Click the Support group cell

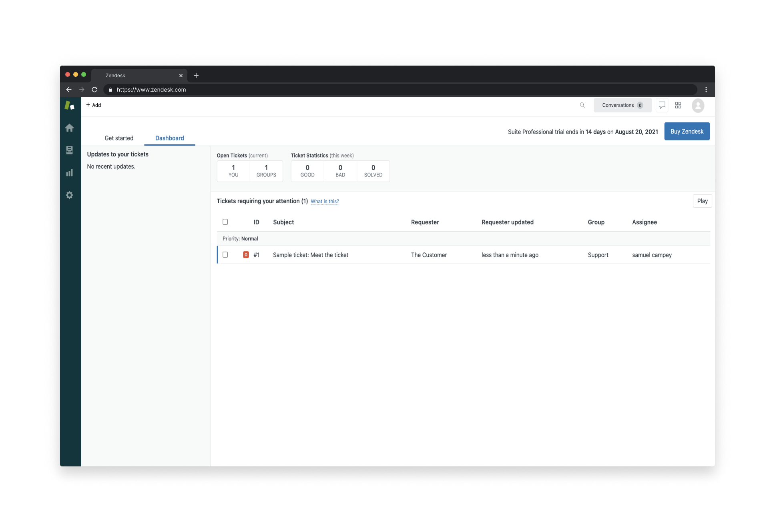[x=598, y=255]
